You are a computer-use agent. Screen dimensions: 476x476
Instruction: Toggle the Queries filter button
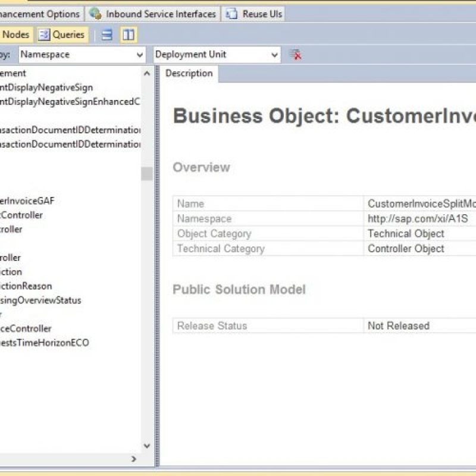pyautogui.click(x=62, y=35)
